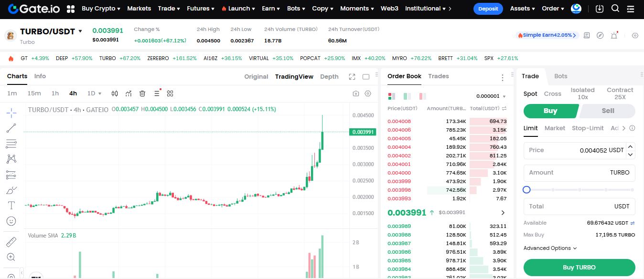Open the 1D timeframe dropdown
The height and width of the screenshot is (279, 644).
coord(94,93)
